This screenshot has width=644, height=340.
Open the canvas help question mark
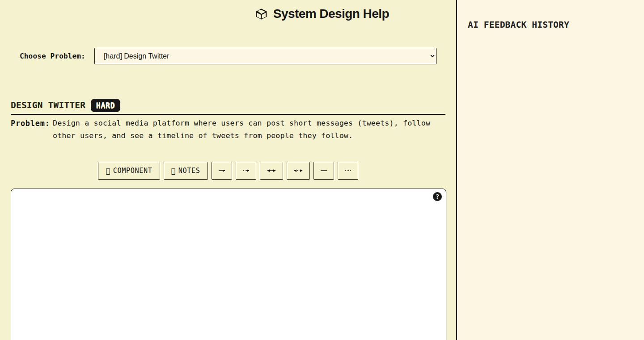point(437,197)
